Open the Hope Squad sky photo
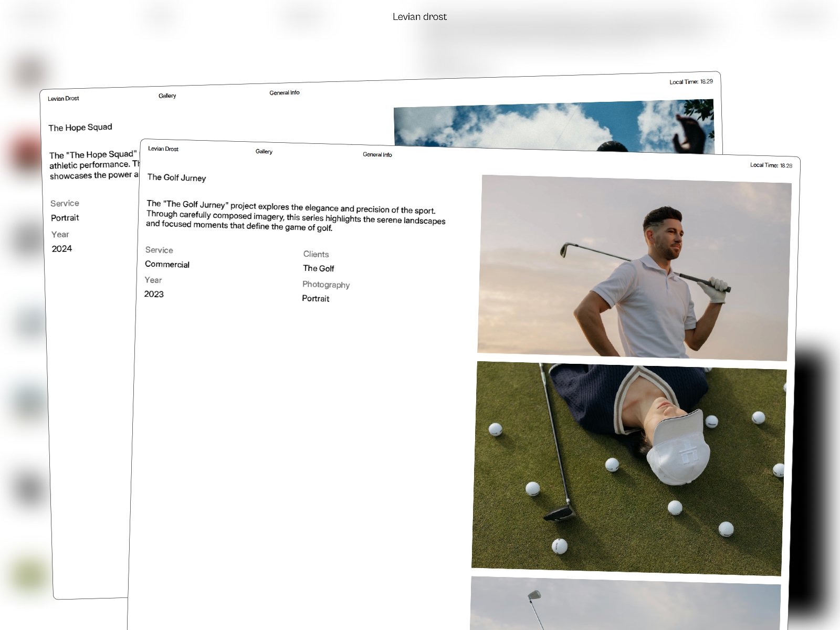 [x=554, y=127]
